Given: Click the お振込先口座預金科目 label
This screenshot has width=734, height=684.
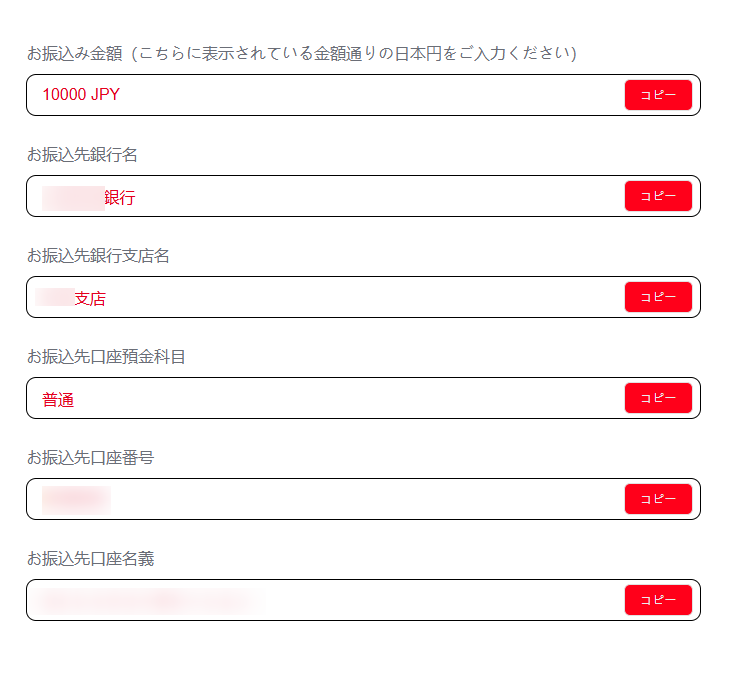Looking at the screenshot, I should (106, 357).
